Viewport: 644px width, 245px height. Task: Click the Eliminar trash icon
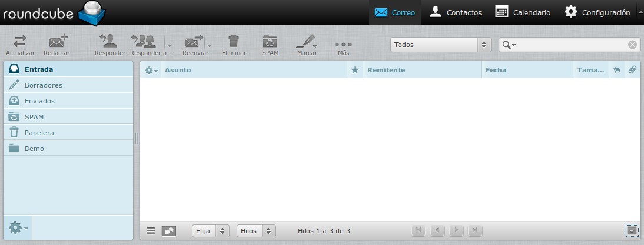[x=234, y=42]
